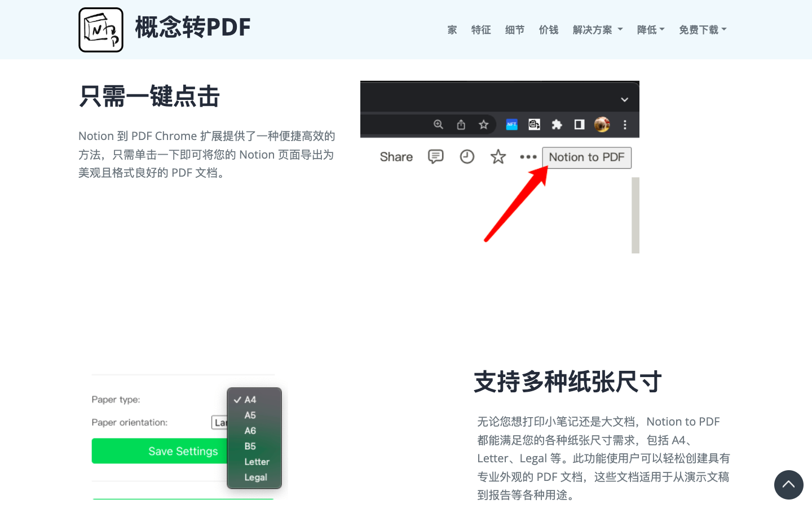Click the Save Settings button

coord(183,451)
